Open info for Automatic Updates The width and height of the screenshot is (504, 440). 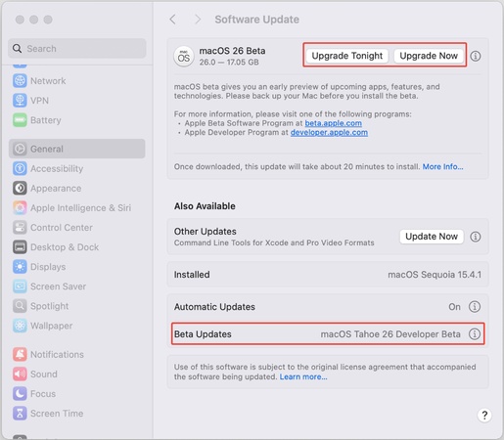(x=475, y=307)
